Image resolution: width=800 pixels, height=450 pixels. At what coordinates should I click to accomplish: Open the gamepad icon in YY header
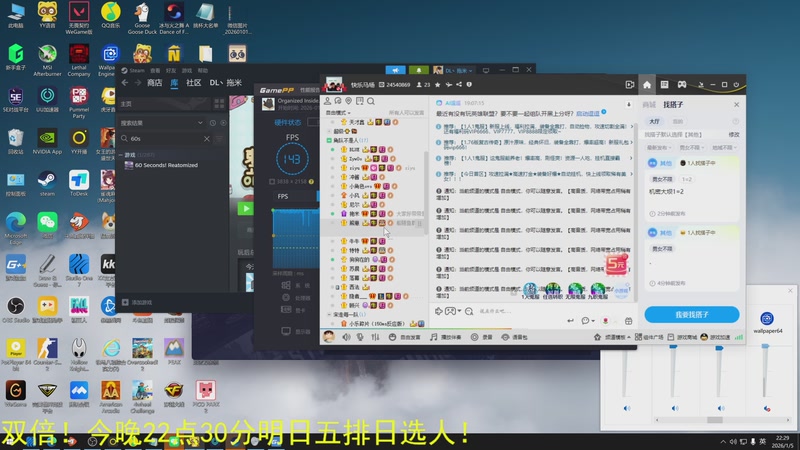pos(682,85)
